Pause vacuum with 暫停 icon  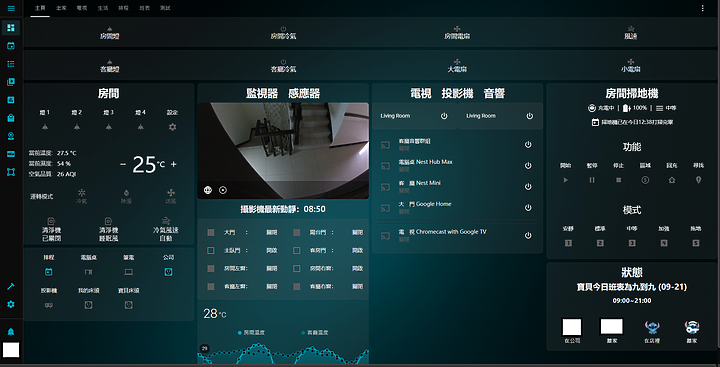592,180
